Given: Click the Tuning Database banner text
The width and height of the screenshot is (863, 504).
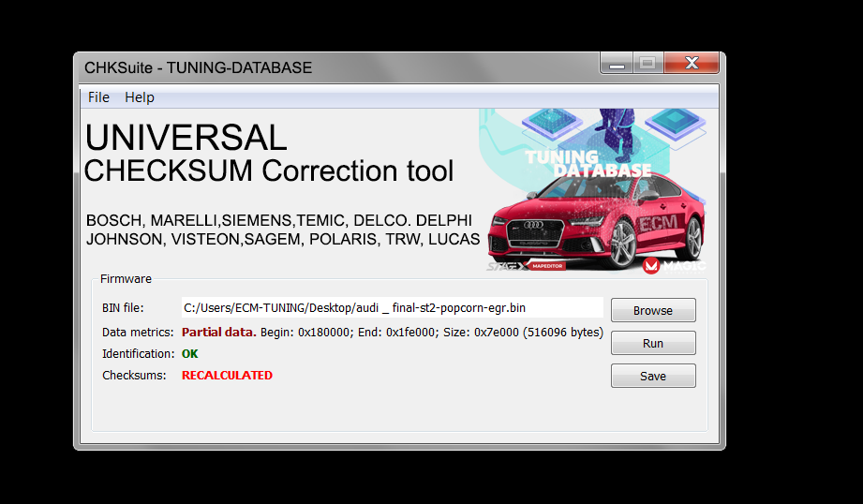Looking at the screenshot, I should [588, 163].
